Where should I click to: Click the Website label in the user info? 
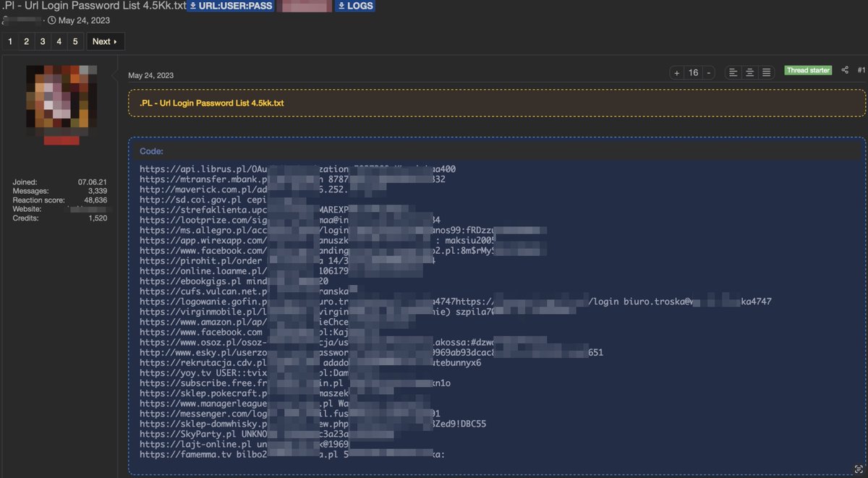pos(27,209)
